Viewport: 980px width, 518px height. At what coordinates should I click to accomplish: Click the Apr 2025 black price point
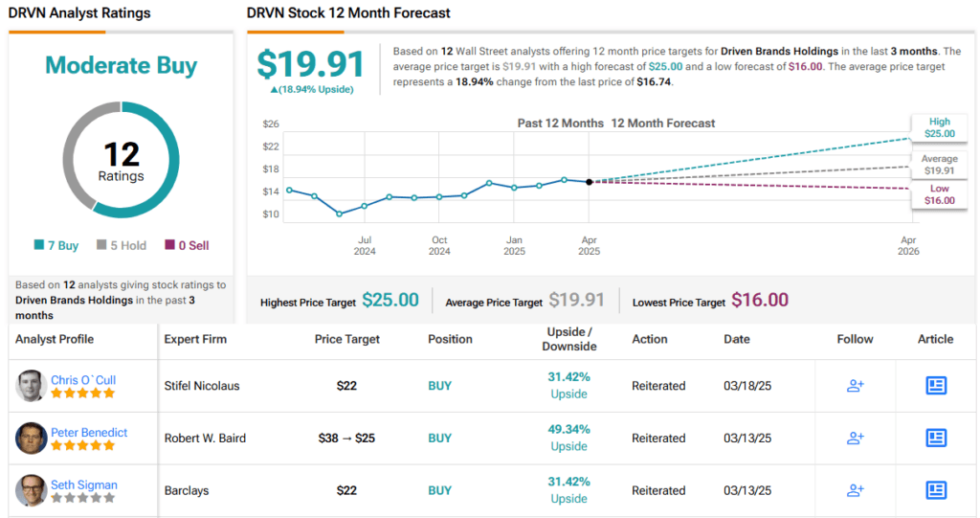click(589, 182)
